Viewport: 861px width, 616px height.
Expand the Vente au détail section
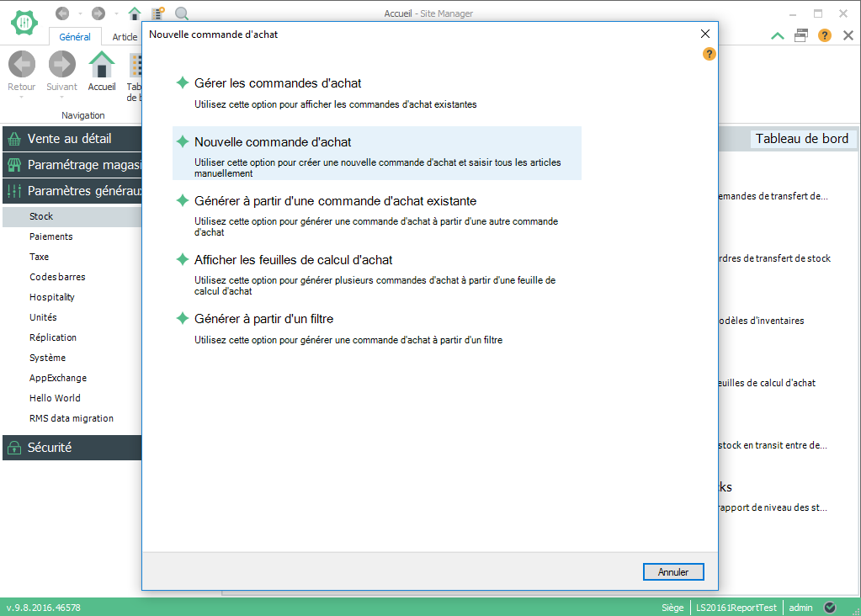[71, 139]
